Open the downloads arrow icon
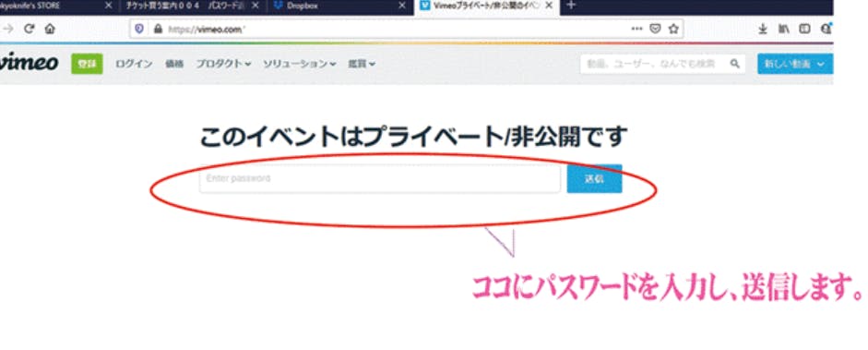The width and height of the screenshot is (868, 350). (763, 30)
